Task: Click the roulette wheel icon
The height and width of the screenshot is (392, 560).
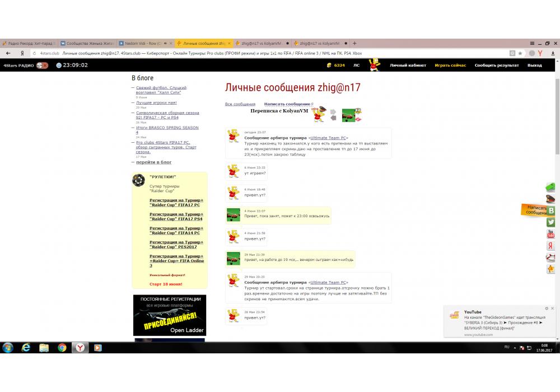Action: coord(138,180)
